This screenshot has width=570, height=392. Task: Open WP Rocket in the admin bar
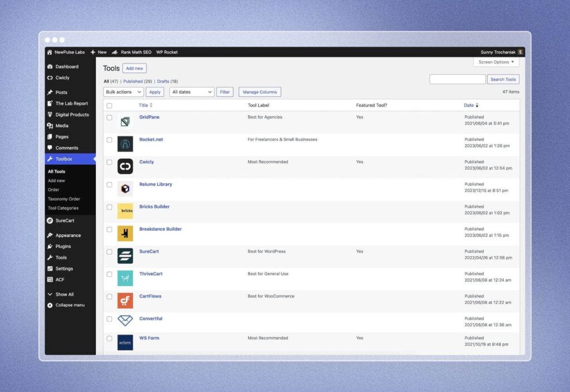[x=167, y=52]
